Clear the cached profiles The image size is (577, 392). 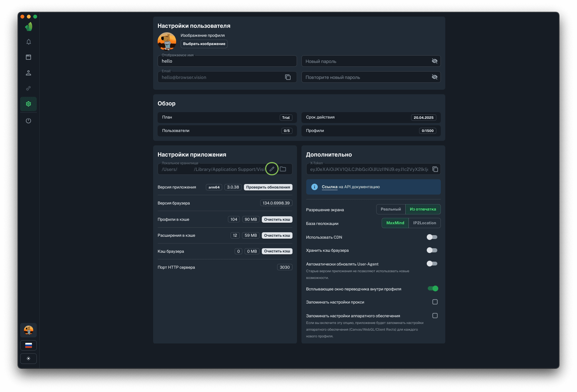(277, 219)
